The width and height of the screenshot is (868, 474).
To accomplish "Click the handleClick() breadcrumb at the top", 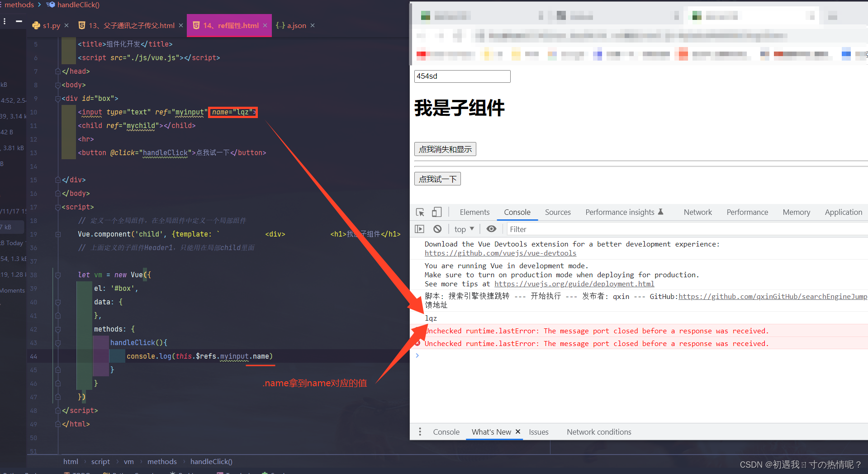I will [x=78, y=5].
